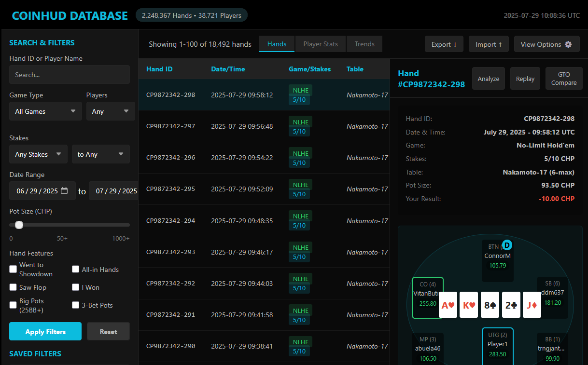
Task: Switch to the Trends tab
Action: (364, 44)
